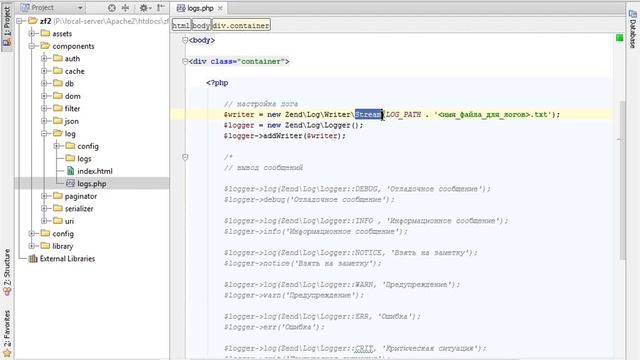Open the Database side tab

click(x=632, y=28)
